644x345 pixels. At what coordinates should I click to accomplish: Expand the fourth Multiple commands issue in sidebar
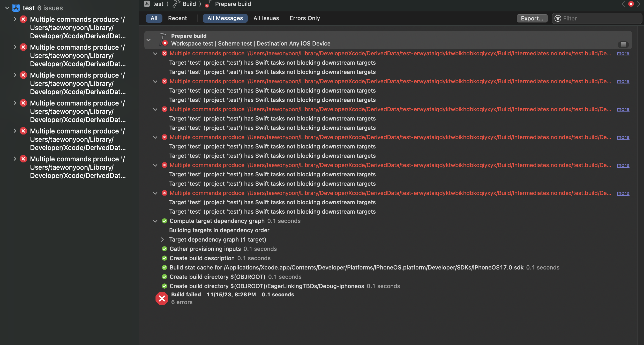pos(15,103)
